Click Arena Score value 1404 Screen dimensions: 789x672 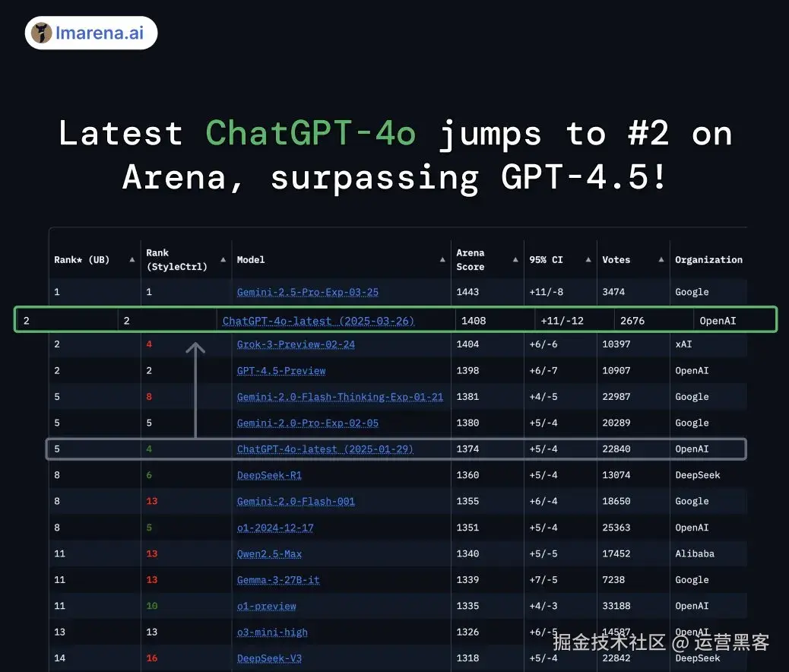point(467,344)
